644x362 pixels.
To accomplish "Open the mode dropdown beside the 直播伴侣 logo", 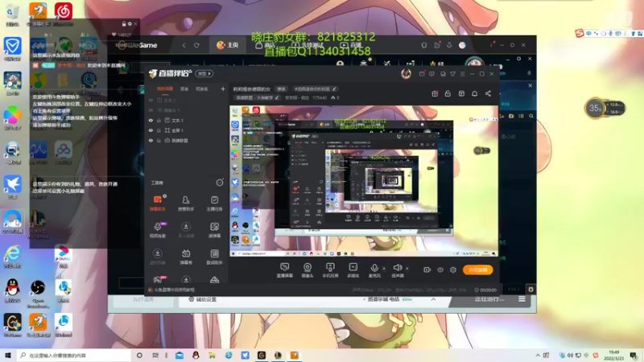I will (204, 73).
